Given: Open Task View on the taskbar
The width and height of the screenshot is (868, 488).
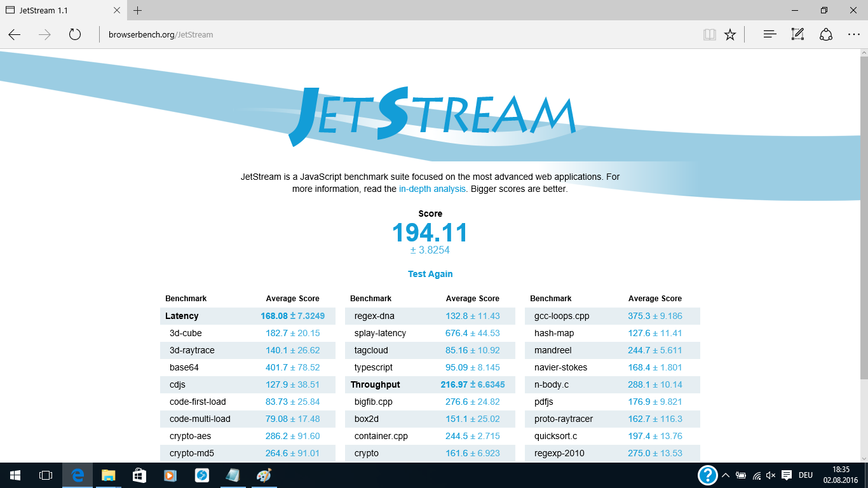Looking at the screenshot, I should point(46,475).
